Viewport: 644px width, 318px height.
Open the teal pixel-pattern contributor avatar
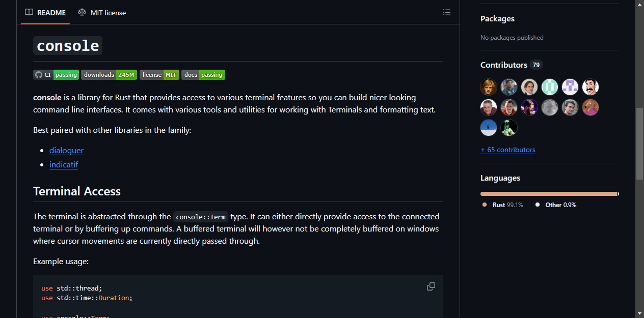tap(550, 87)
